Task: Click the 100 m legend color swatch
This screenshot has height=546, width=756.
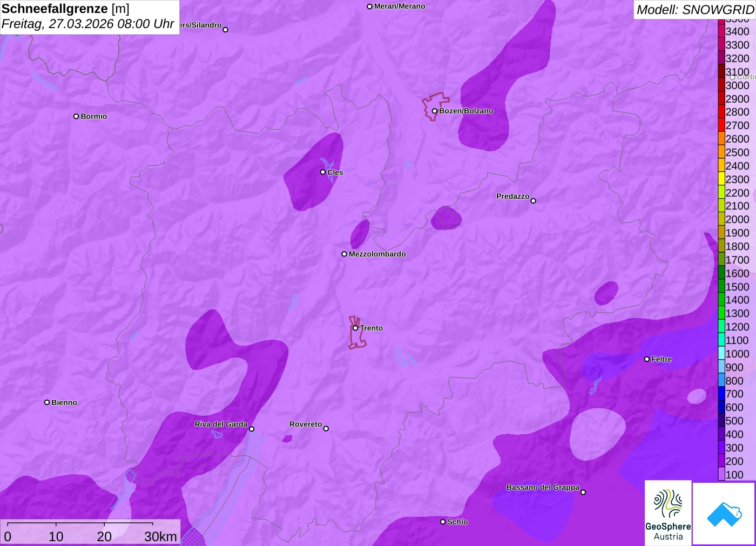Action: click(721, 474)
